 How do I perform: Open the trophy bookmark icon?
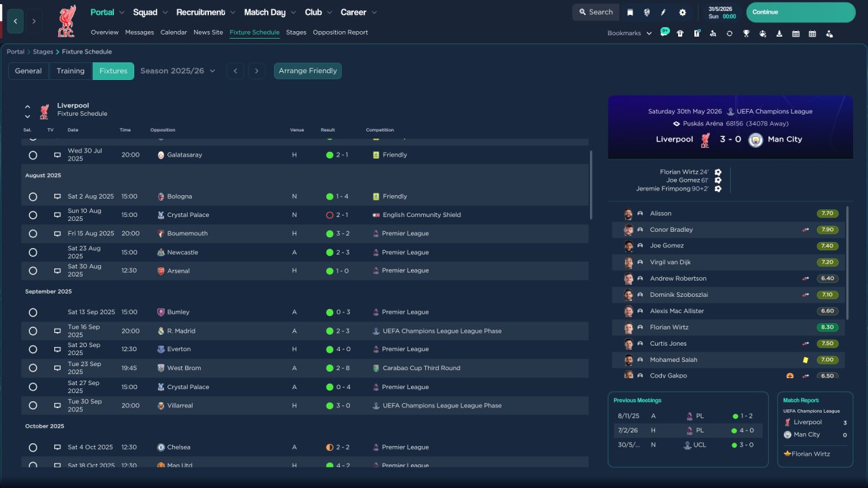tap(746, 33)
